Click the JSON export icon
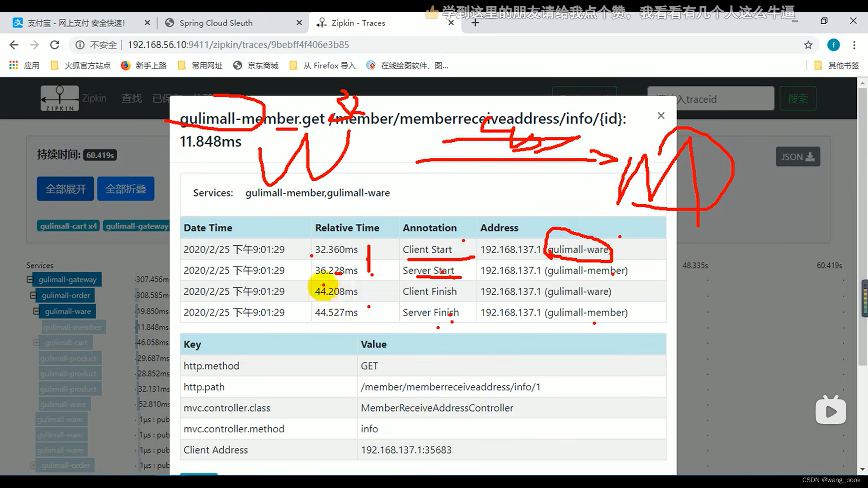868x488 pixels. pos(797,157)
